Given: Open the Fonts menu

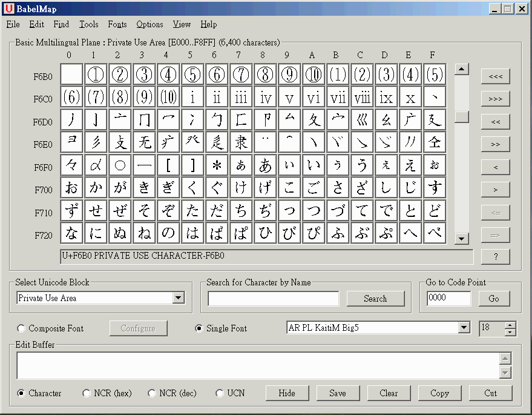Looking at the screenshot, I should 117,24.
